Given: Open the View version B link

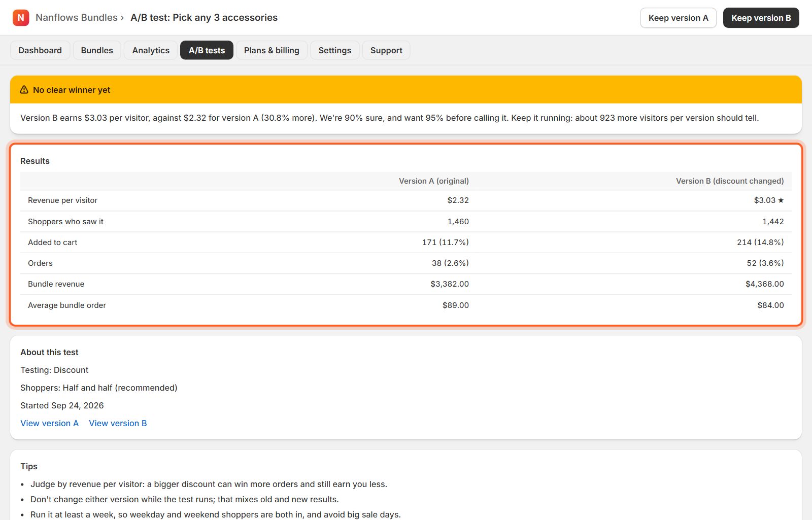Looking at the screenshot, I should point(118,423).
